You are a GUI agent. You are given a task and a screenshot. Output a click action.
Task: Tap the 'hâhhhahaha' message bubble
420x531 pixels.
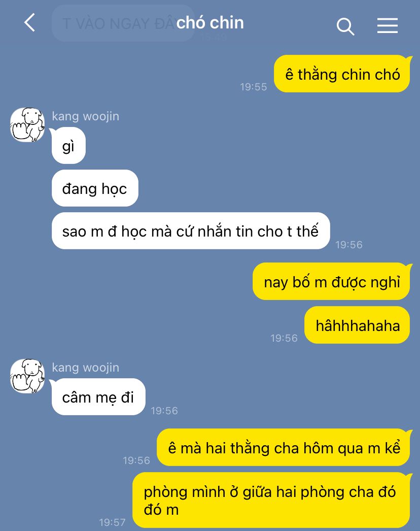coord(358,325)
